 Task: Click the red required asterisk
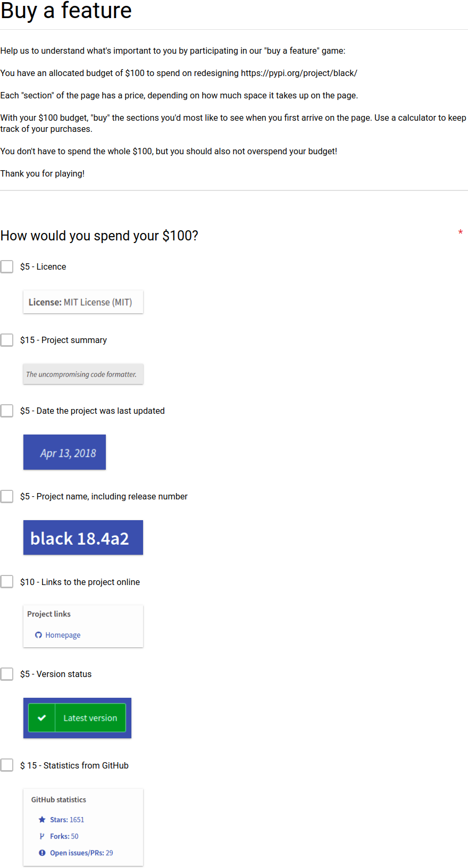pyautogui.click(x=460, y=232)
